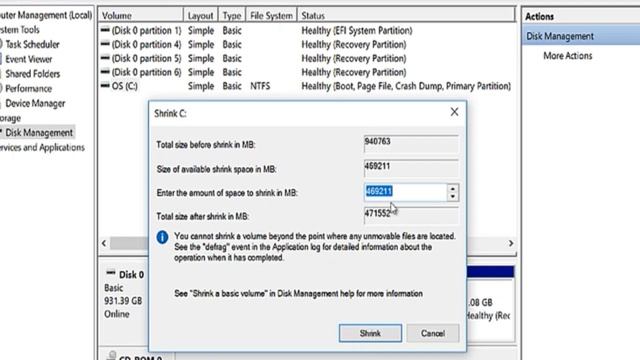Click the drive icon beside OS (C:)
Screen dimensions: 640x360
(x=105, y=86)
